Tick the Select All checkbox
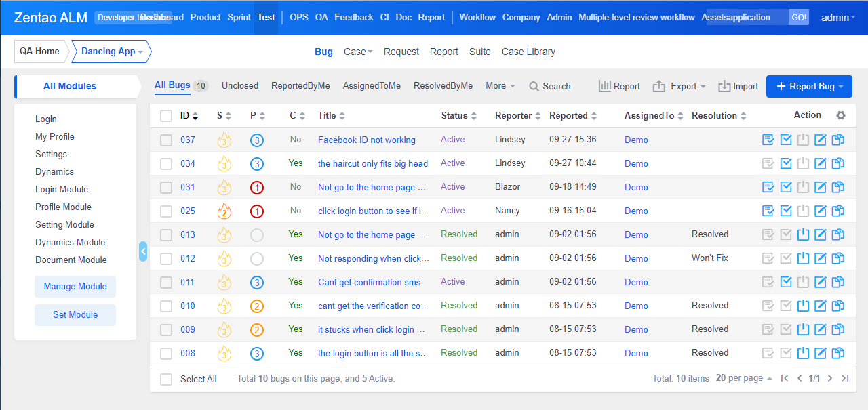 point(166,380)
